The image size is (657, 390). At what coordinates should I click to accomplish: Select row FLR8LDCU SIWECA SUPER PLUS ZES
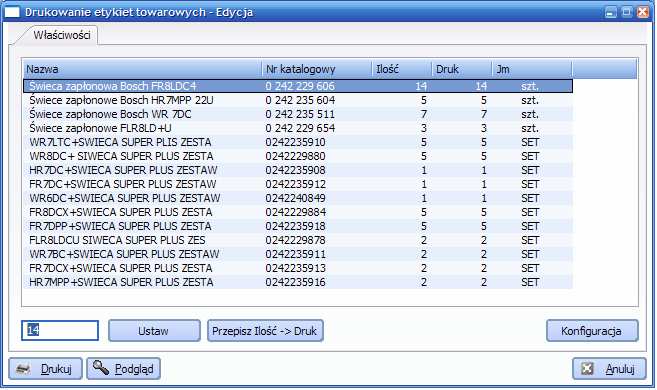pos(298,240)
